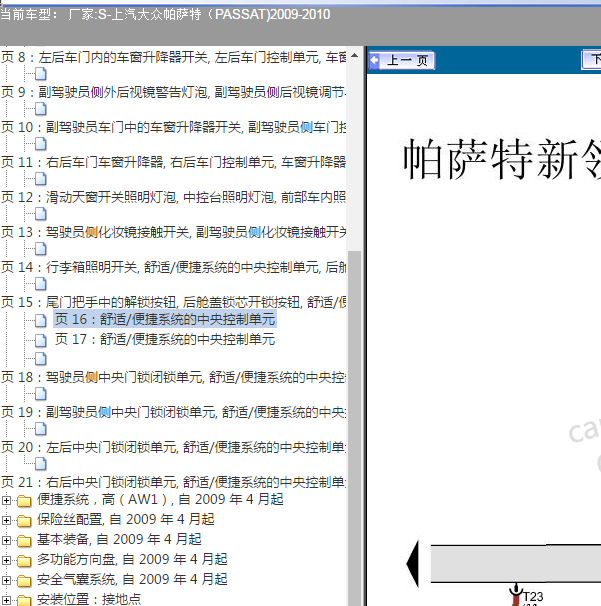Click the black left arrow in diagram
This screenshot has width=601, height=606.
click(413, 564)
